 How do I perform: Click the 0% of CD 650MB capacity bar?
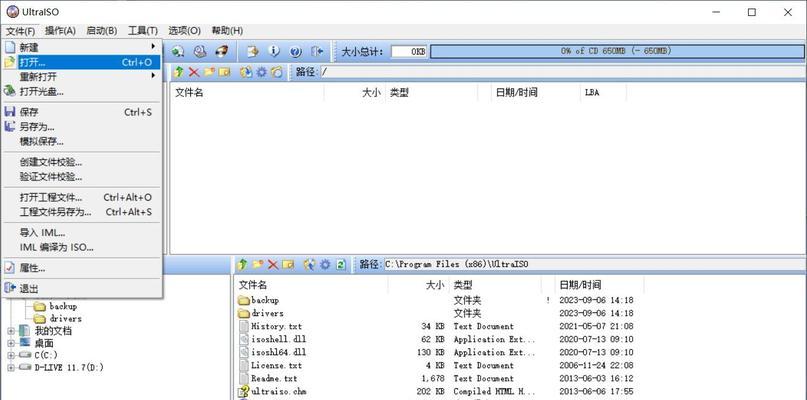pyautogui.click(x=617, y=51)
